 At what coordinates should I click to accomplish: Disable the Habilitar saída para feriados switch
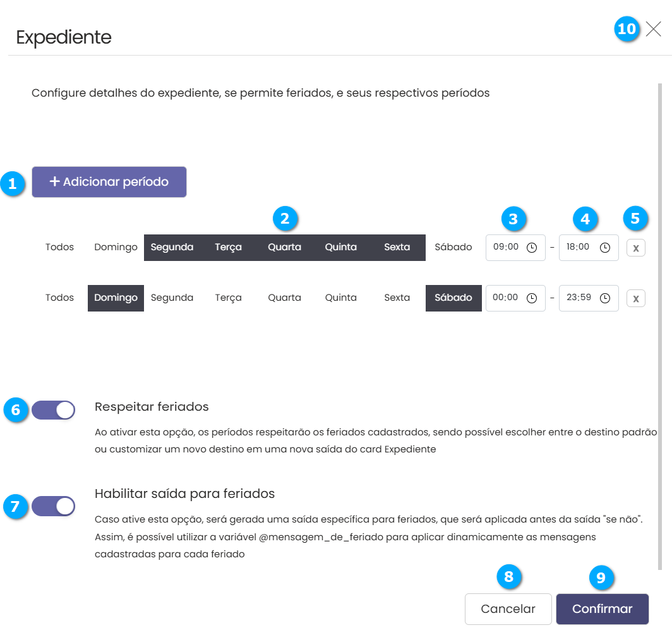point(54,506)
